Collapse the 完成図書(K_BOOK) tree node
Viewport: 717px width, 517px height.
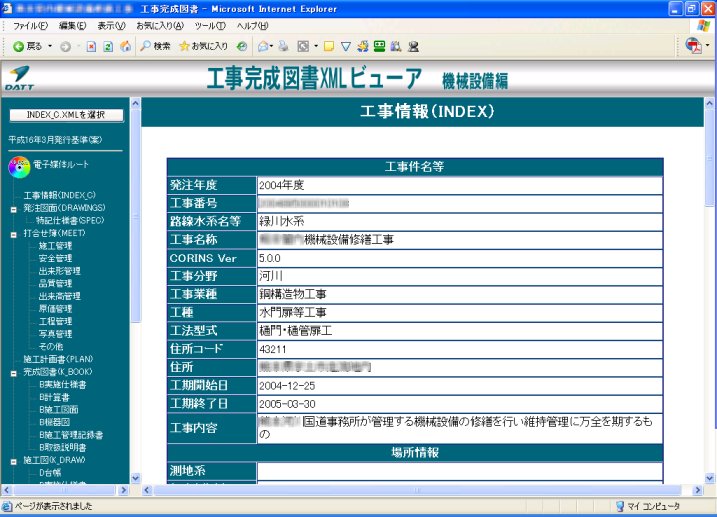coord(14,373)
